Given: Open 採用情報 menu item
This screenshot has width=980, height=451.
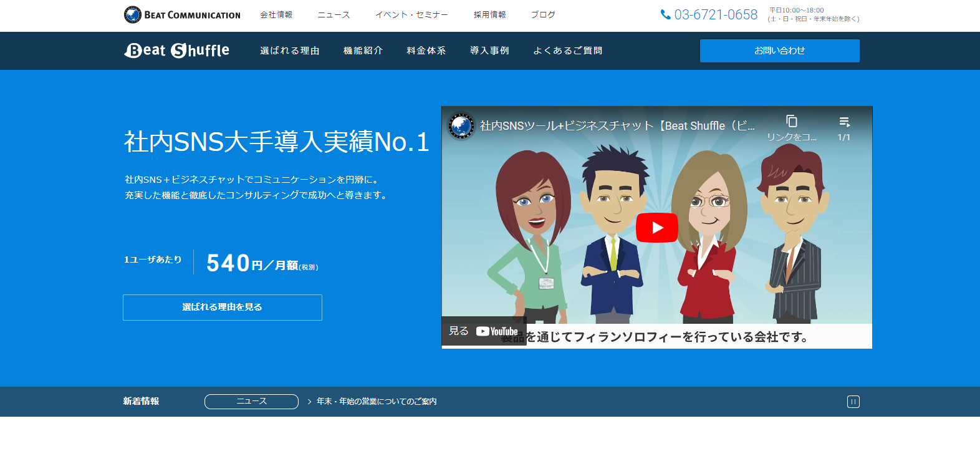Looking at the screenshot, I should 489,14.
